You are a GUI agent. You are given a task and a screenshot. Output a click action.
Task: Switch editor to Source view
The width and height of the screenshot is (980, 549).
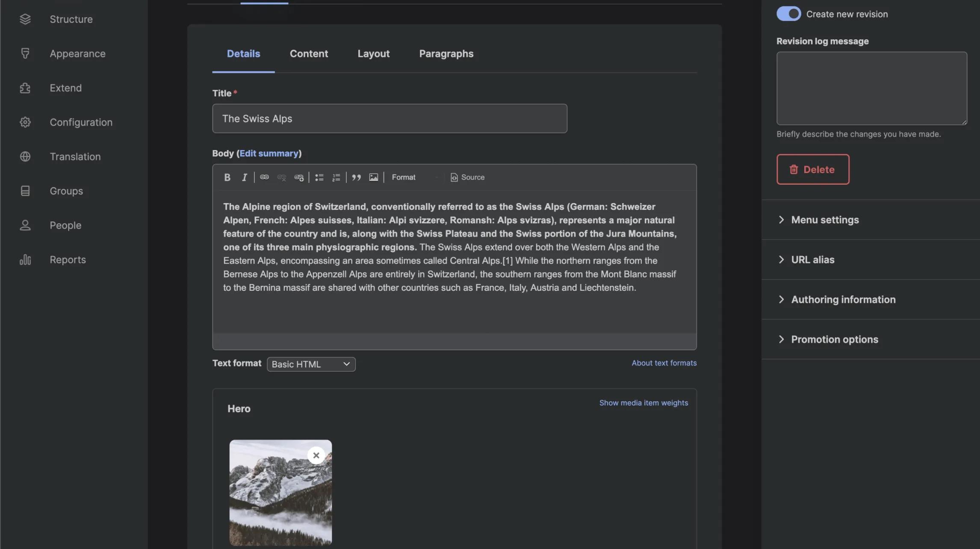pos(467,177)
